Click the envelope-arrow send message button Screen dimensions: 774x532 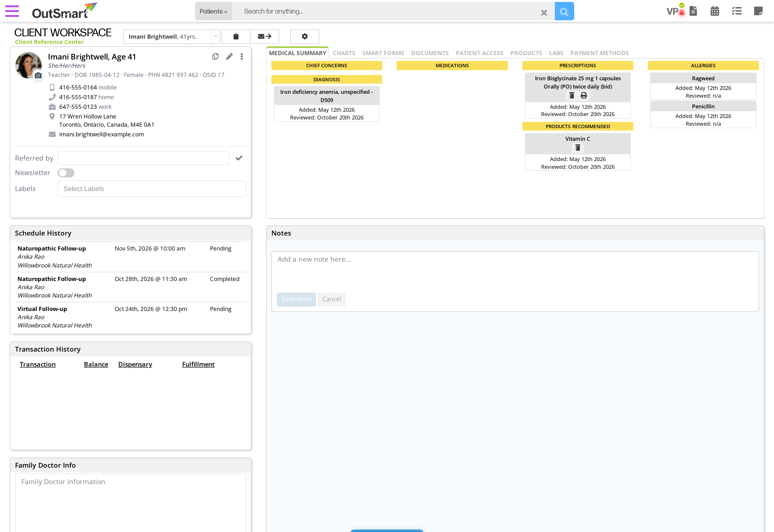click(x=265, y=37)
